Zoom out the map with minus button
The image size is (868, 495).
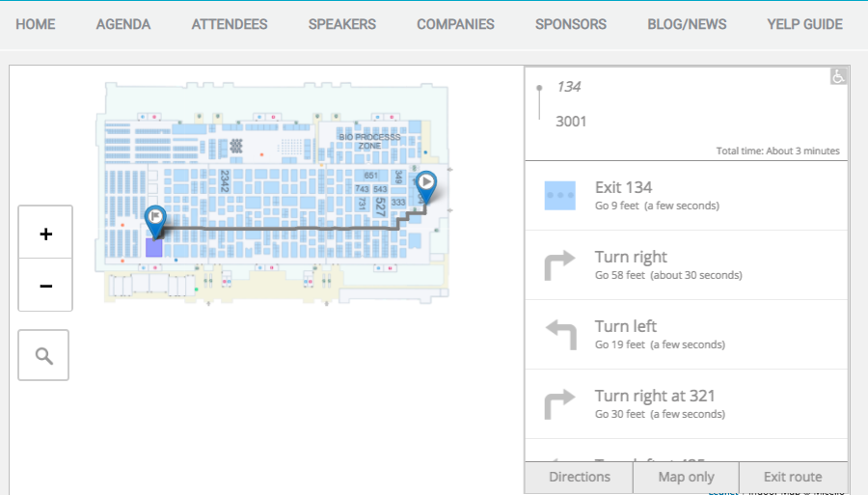45,286
